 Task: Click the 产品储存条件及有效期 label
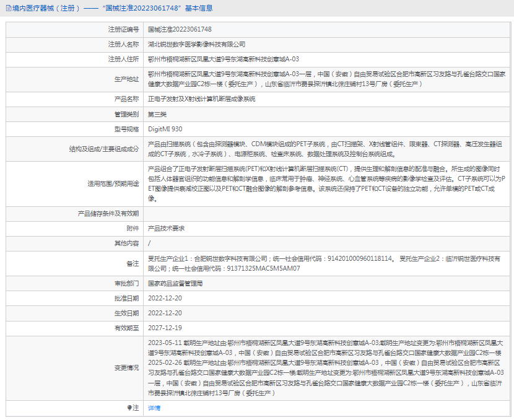tap(108, 214)
